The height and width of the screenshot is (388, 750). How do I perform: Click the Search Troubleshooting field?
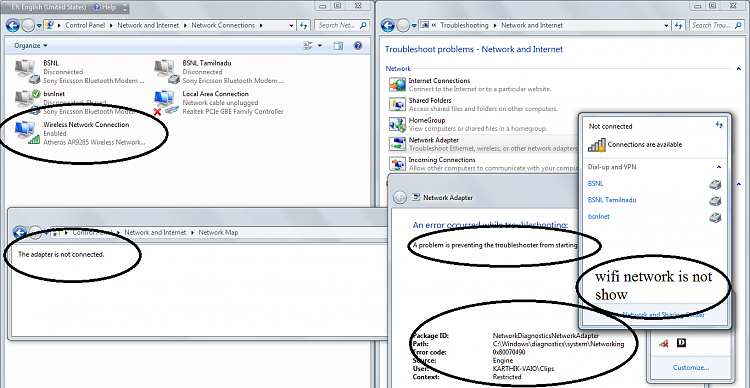(717, 25)
